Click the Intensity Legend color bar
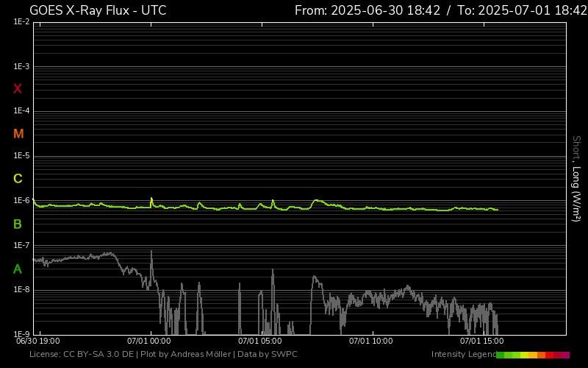The height and width of the screenshot is (368, 588). click(x=533, y=355)
